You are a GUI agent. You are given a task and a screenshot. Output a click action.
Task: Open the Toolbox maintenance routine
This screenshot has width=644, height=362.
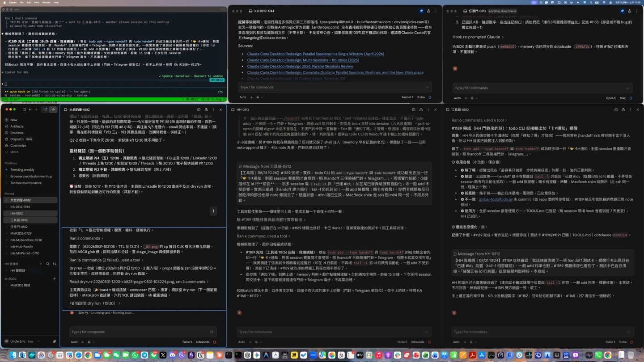[x=26, y=183]
